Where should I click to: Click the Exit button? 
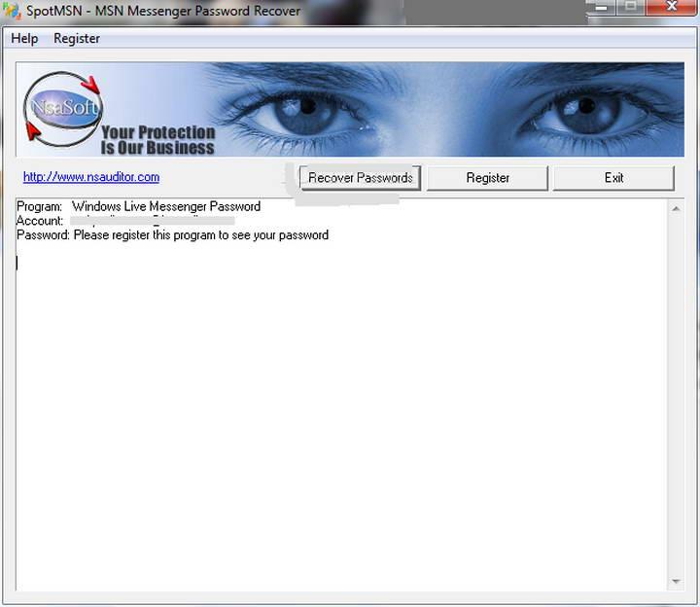[x=613, y=178]
